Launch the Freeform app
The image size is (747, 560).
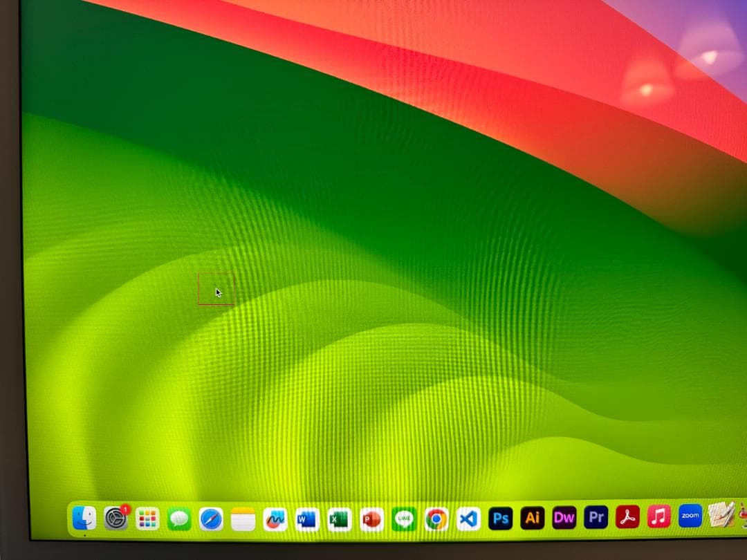point(276,519)
